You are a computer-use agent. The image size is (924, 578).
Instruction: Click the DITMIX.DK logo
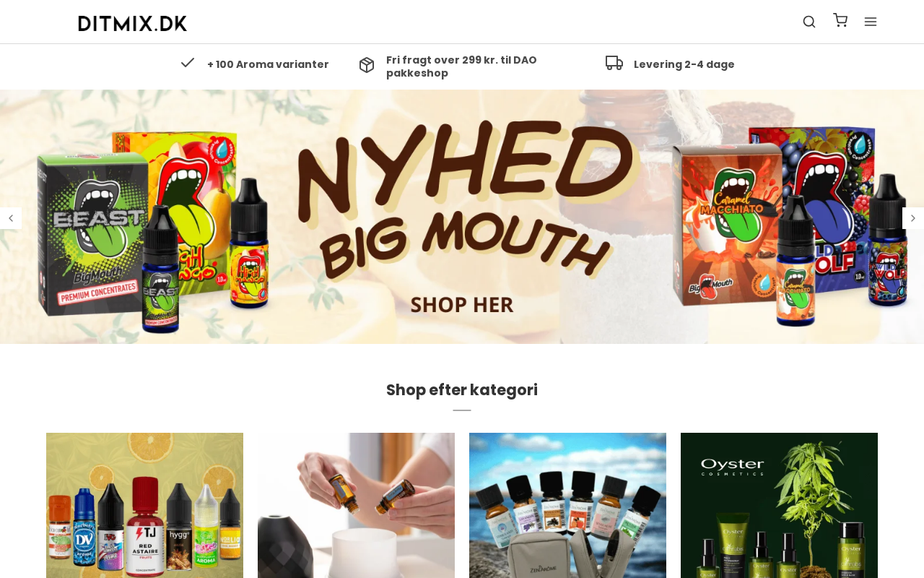(x=132, y=23)
